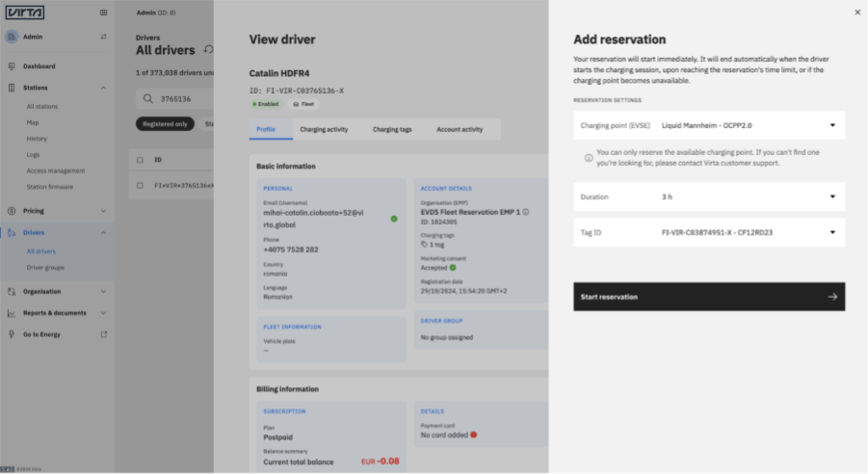Click the Pricing icon in sidebar
This screenshot has width=868, height=474.
pyautogui.click(x=12, y=211)
